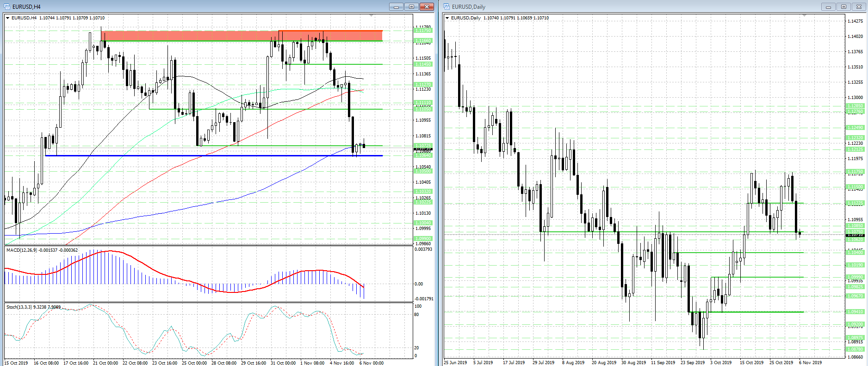
Task: Close the EURUSD,H4 chart window
Action: click(426, 6)
